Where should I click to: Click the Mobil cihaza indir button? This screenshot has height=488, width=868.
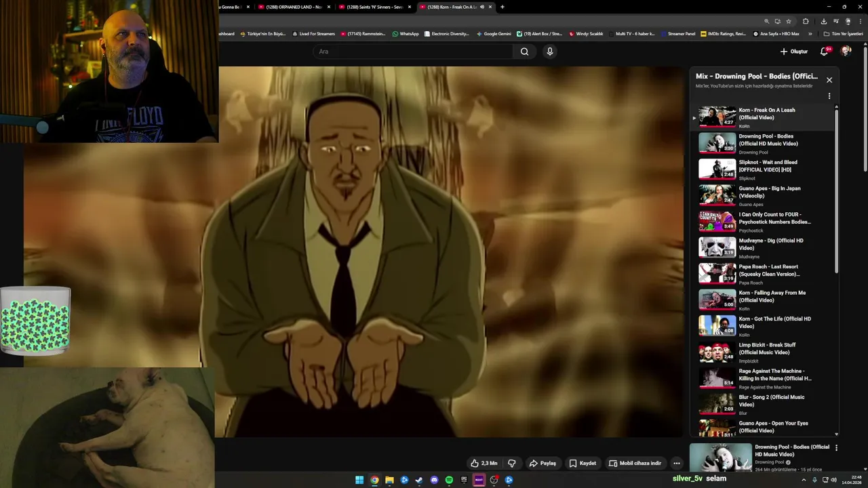635,463
